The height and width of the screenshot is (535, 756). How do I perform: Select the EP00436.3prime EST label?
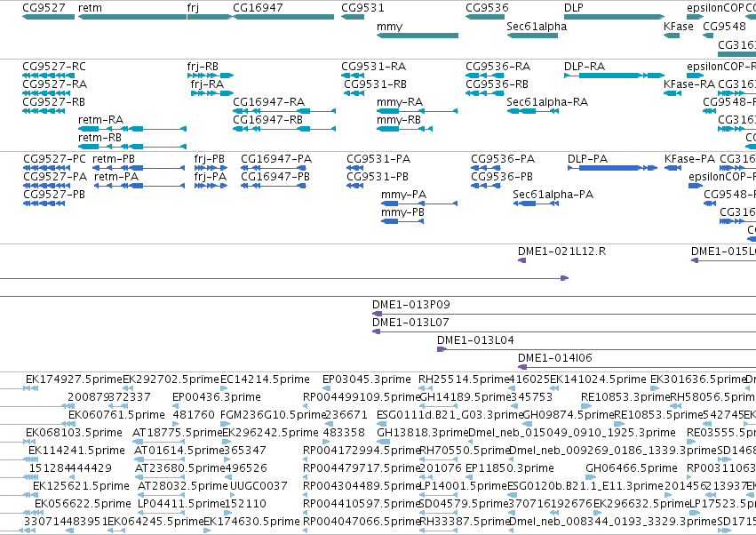click(217, 397)
